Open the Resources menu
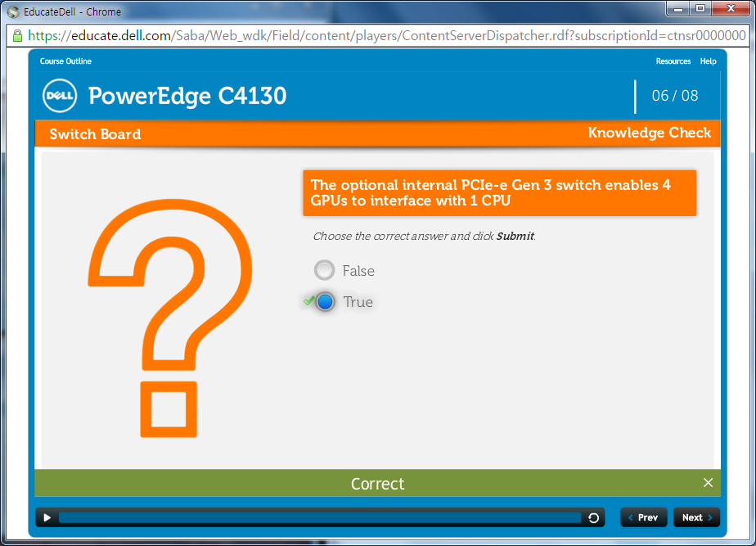 [673, 61]
